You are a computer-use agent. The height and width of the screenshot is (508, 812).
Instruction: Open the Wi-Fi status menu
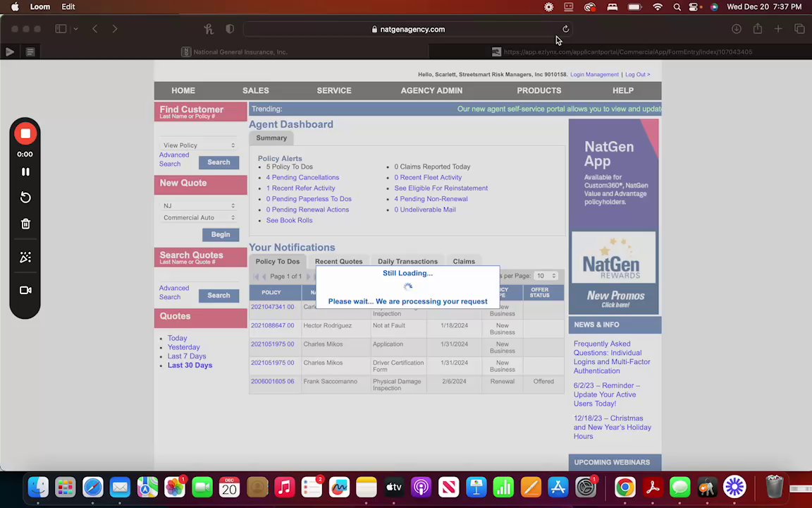(657, 7)
